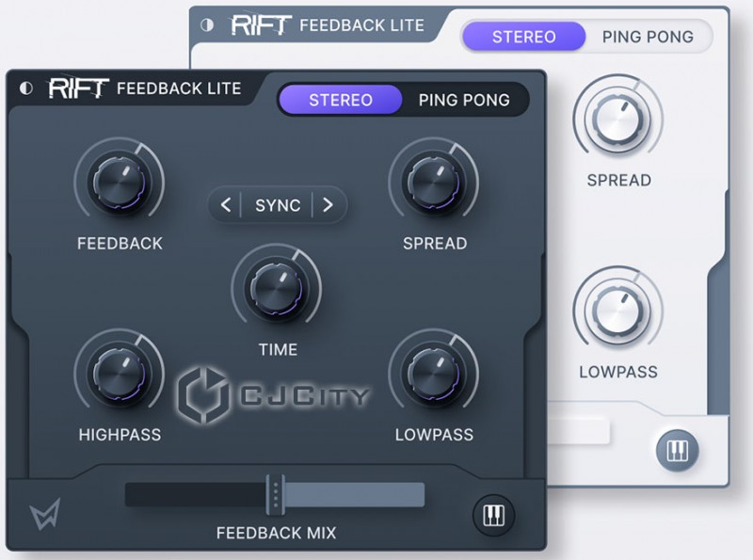Click the dark window's LOWPASS label
753x560 pixels.
(434, 435)
